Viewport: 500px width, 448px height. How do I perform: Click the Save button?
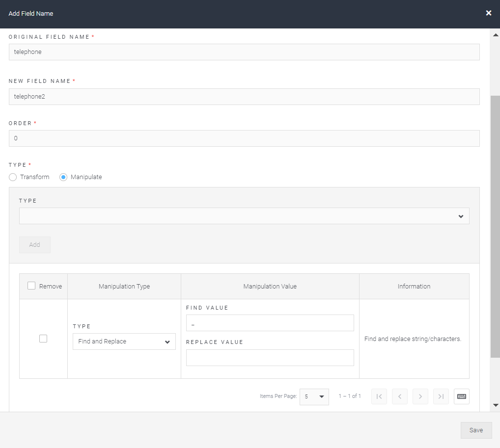(x=476, y=430)
